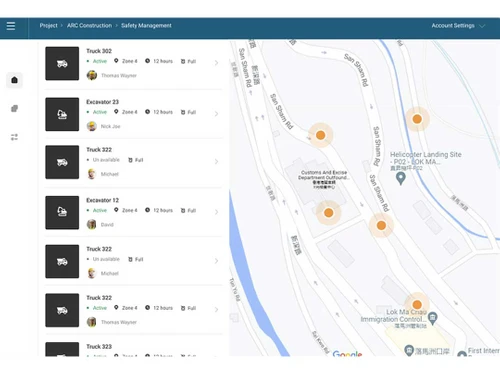
Task: Open Truck 302 title
Action: [x=99, y=51]
